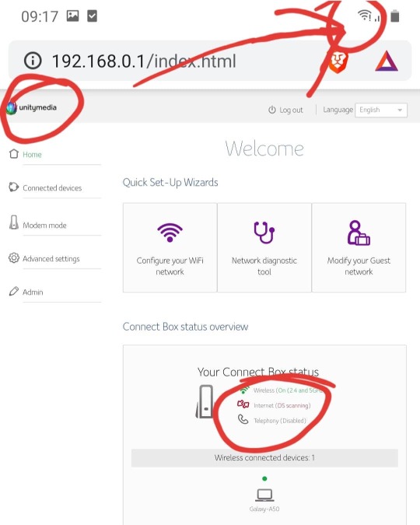Open Configure your WiFi network wizard
Viewport: 420px width, 525px height.
click(x=170, y=247)
